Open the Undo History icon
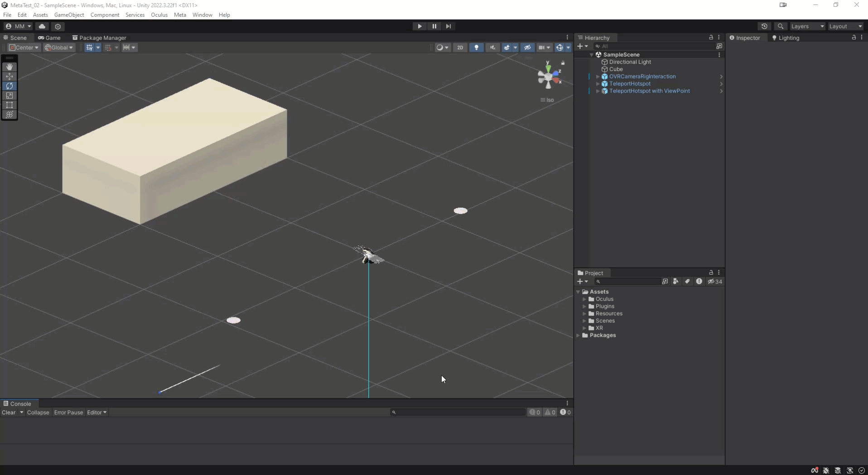This screenshot has width=868, height=475. (x=764, y=26)
